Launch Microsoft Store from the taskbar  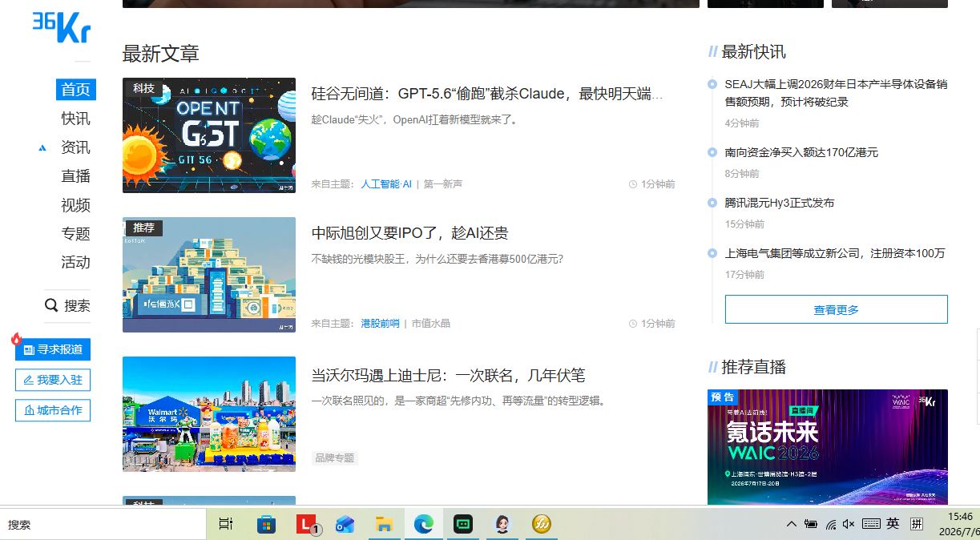point(266,524)
